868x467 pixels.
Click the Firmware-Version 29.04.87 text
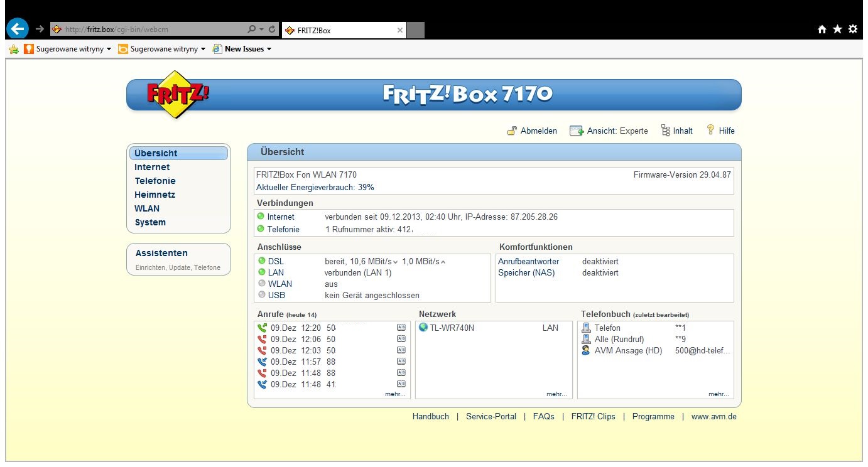tap(682, 174)
